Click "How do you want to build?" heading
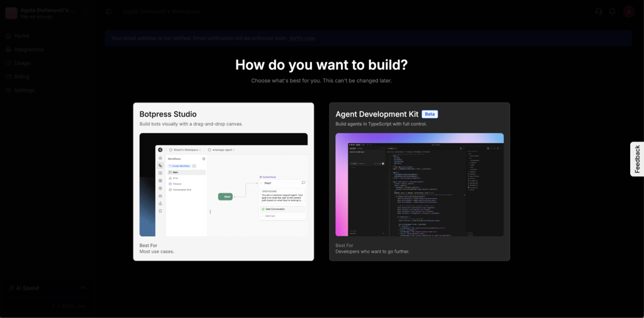 tap(321, 65)
